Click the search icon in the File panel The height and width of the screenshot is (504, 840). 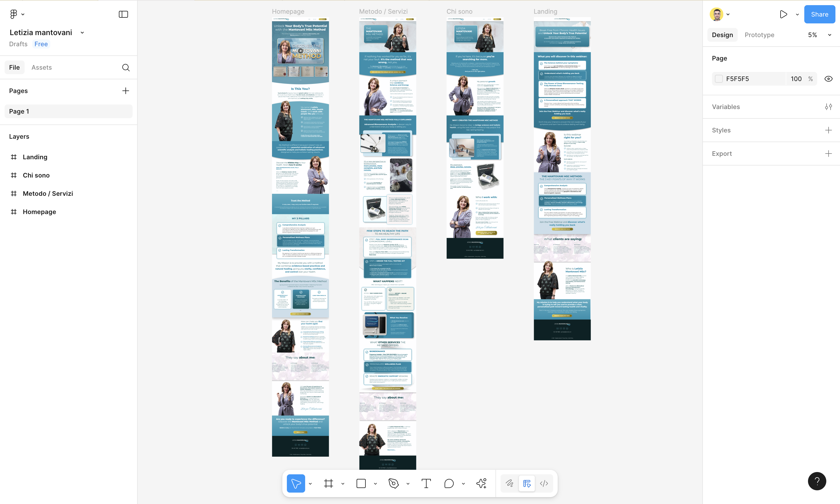point(126,68)
